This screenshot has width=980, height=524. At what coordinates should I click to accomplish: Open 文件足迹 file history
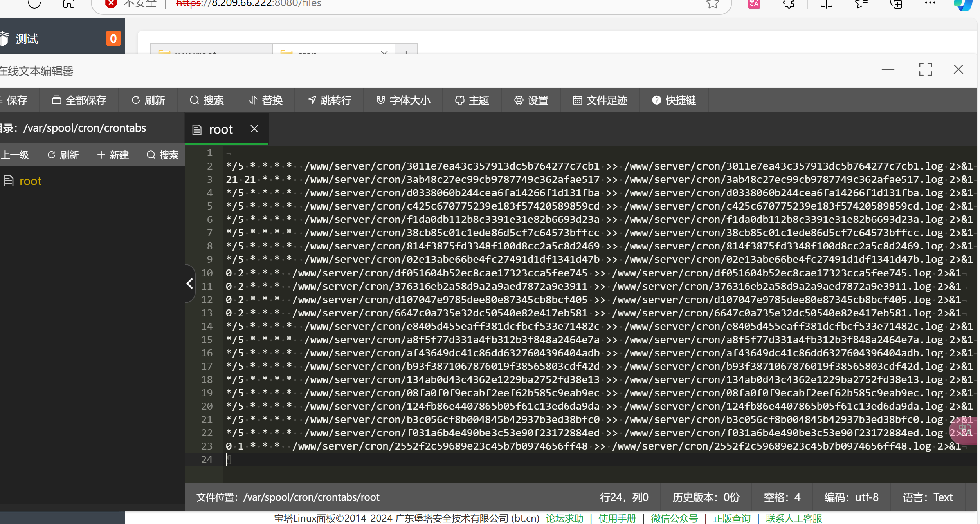(x=600, y=100)
